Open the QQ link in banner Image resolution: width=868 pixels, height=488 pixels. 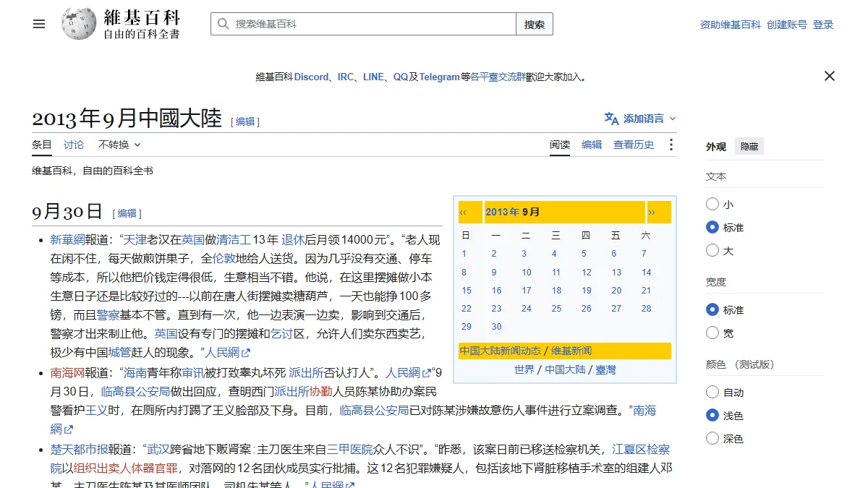401,77
